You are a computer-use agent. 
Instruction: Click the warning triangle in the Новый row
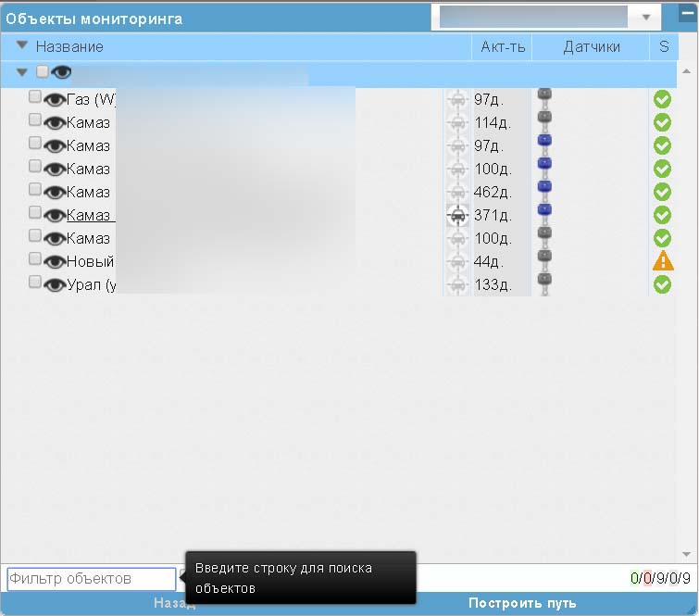pyautogui.click(x=663, y=261)
